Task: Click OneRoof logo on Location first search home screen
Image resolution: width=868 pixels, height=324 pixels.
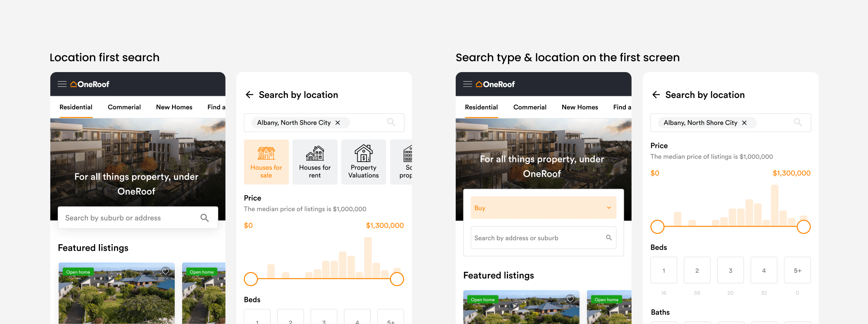Action: pyautogui.click(x=90, y=84)
